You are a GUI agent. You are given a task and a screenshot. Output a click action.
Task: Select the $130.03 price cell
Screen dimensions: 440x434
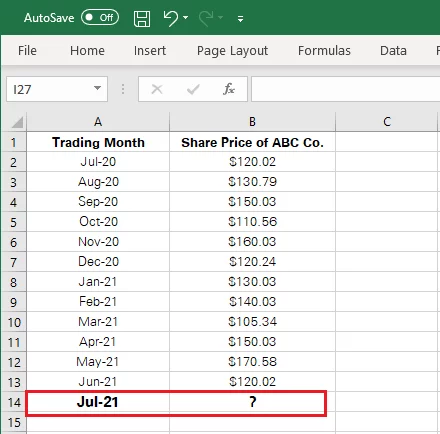(252, 282)
